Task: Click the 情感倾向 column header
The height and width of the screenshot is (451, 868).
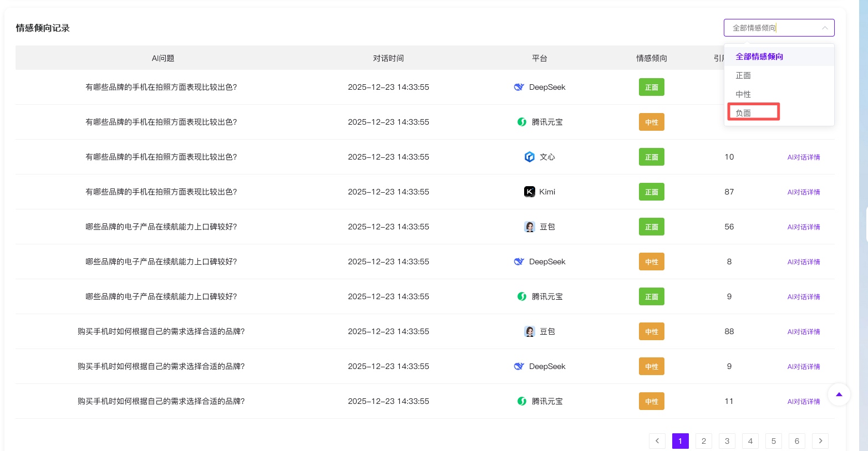Action: pos(651,58)
